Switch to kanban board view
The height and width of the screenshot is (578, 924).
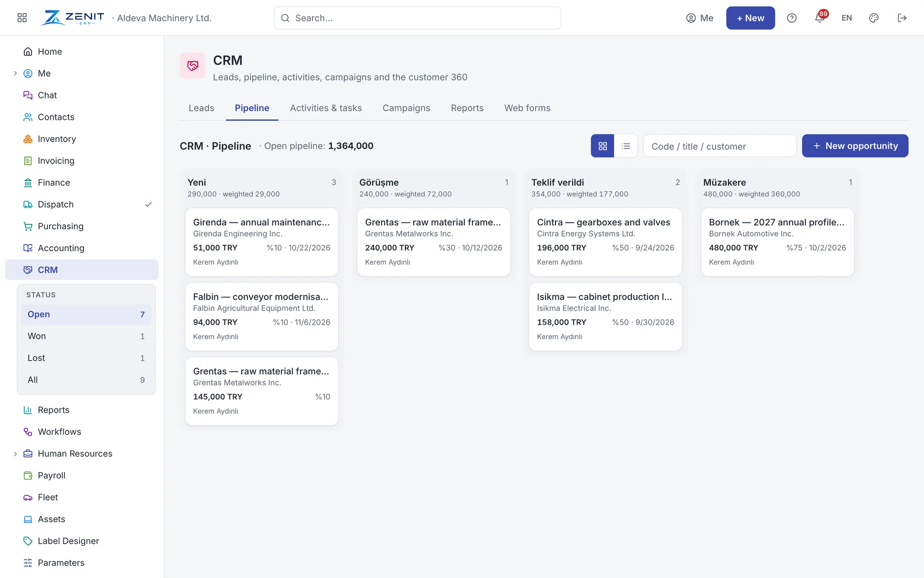coord(603,146)
